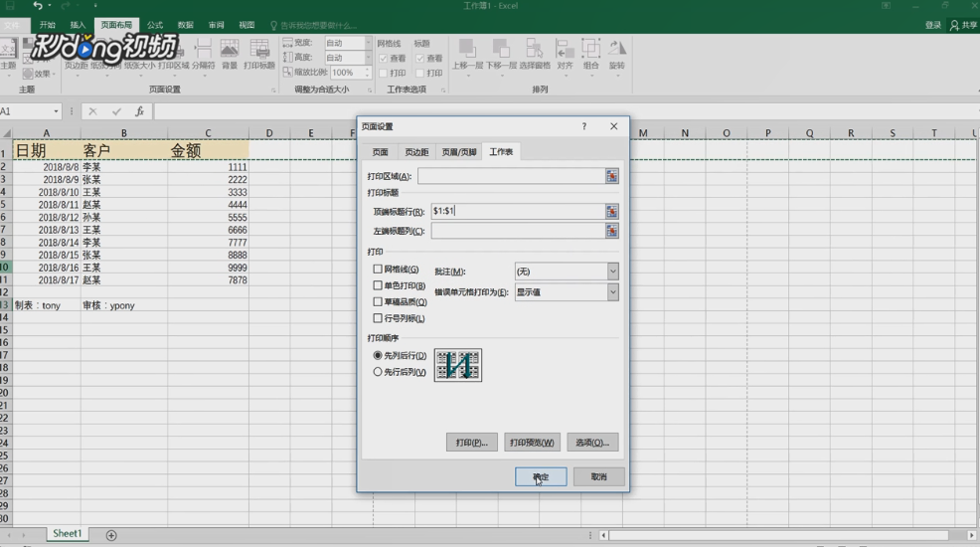This screenshot has height=547, width=980.
Task: Click the 登录 sign-in link
Action: pyautogui.click(x=933, y=25)
